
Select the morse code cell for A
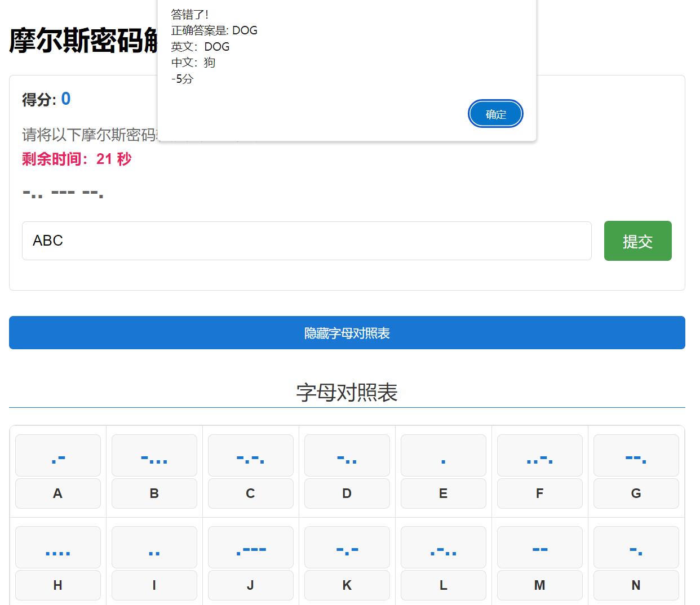(58, 456)
